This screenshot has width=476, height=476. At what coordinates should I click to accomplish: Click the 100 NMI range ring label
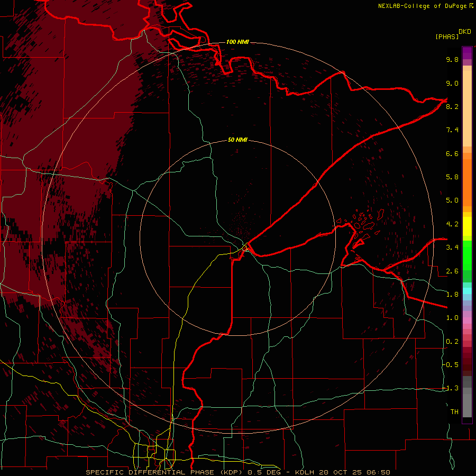pos(237,42)
